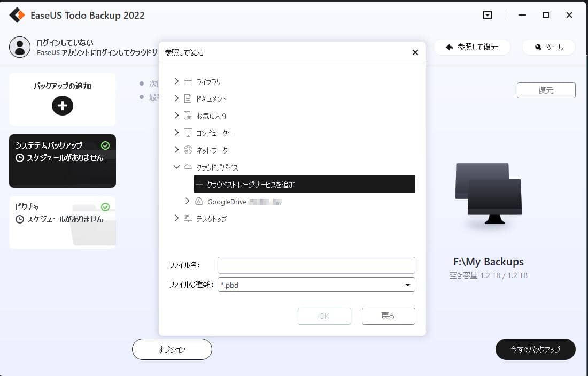Click the 参照して復元 toolbar button
588x376 pixels.
pos(472,47)
